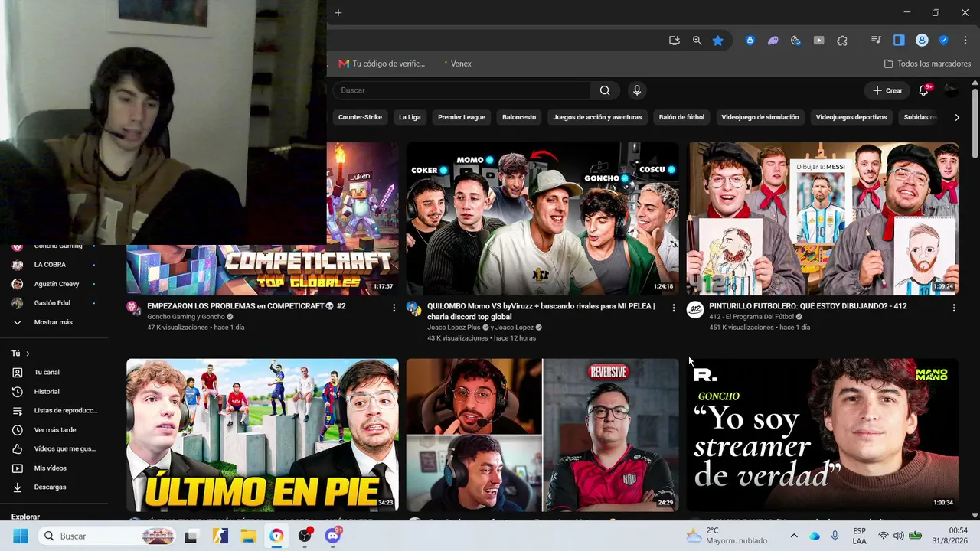This screenshot has height=551, width=980.
Task: Open 'EMPEZARON LOS PROBLEMAS en COMPETICRAFT' title
Action: click(x=247, y=306)
